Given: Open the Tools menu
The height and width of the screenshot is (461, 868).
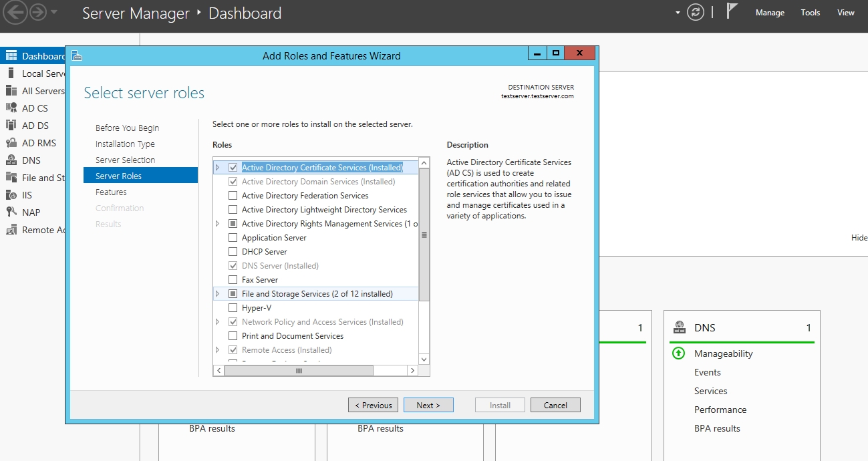Looking at the screenshot, I should point(810,13).
